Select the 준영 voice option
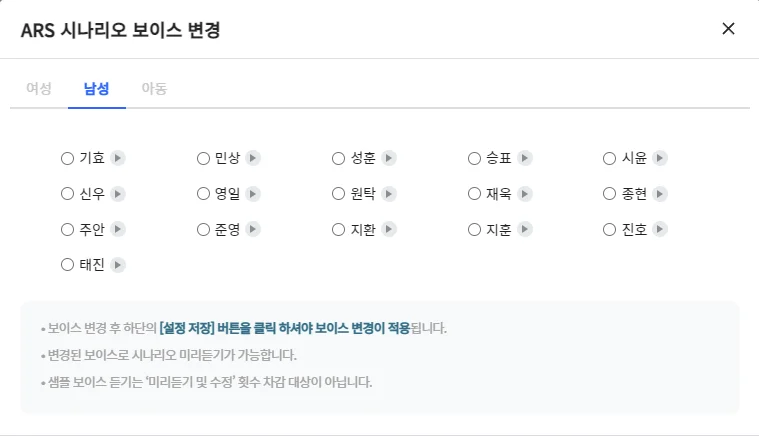The image size is (759, 436). [x=203, y=230]
